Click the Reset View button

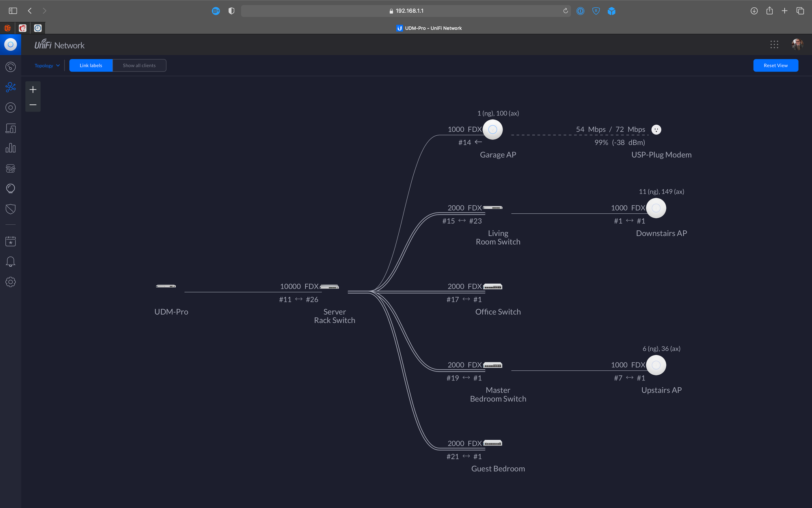click(x=775, y=65)
